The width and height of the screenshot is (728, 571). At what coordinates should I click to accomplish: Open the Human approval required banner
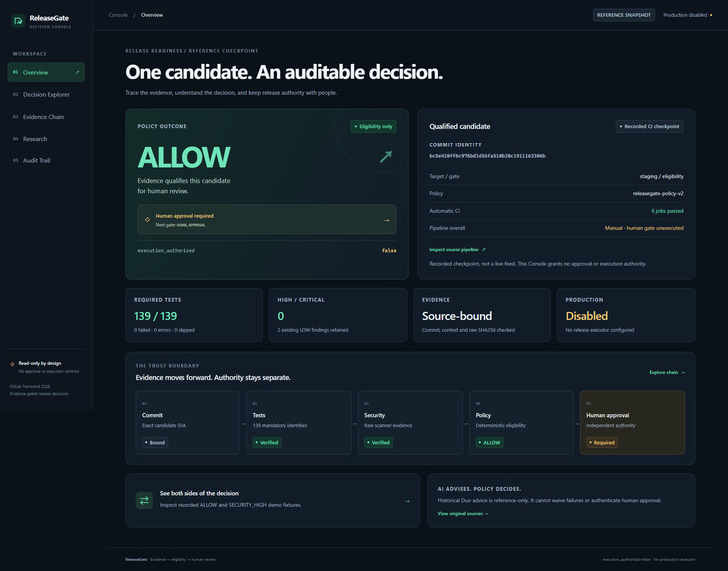pyautogui.click(x=266, y=220)
